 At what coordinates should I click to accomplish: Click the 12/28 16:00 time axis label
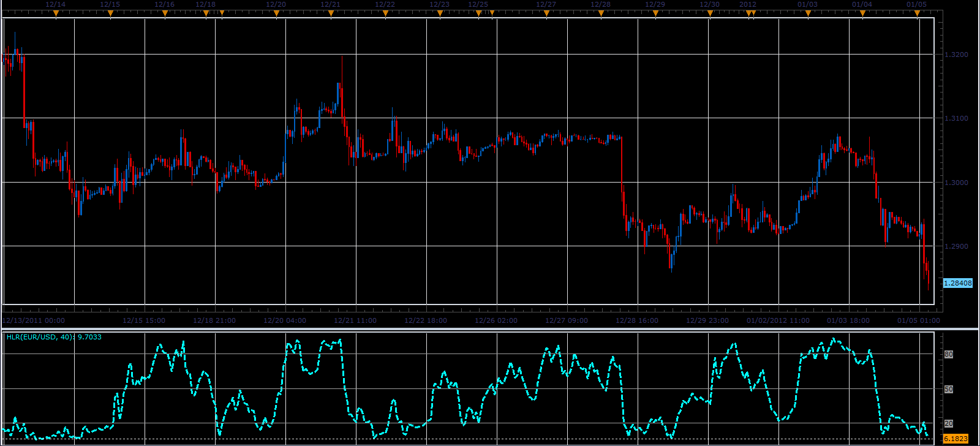click(637, 320)
